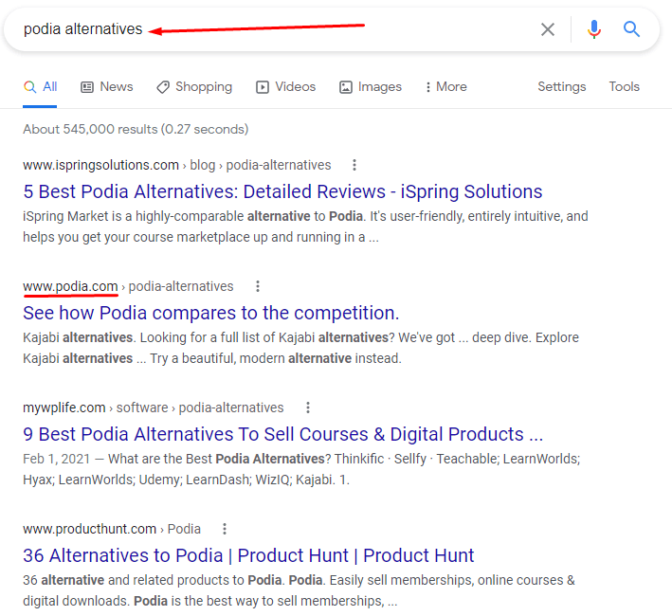Viewport: 672px width, 616px height.
Task: Switch to the Videos tab
Action: point(286,87)
